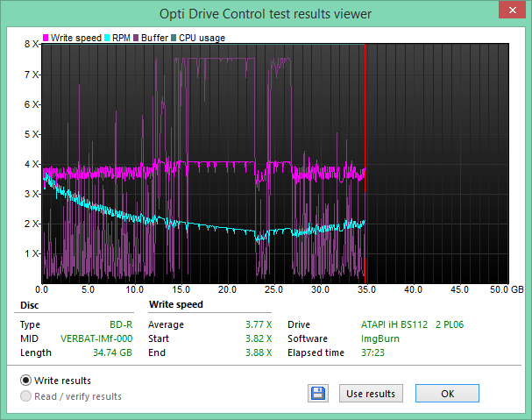Image resolution: width=532 pixels, height=420 pixels.
Task: Click the 0.0 axis label
Action: 41,289
